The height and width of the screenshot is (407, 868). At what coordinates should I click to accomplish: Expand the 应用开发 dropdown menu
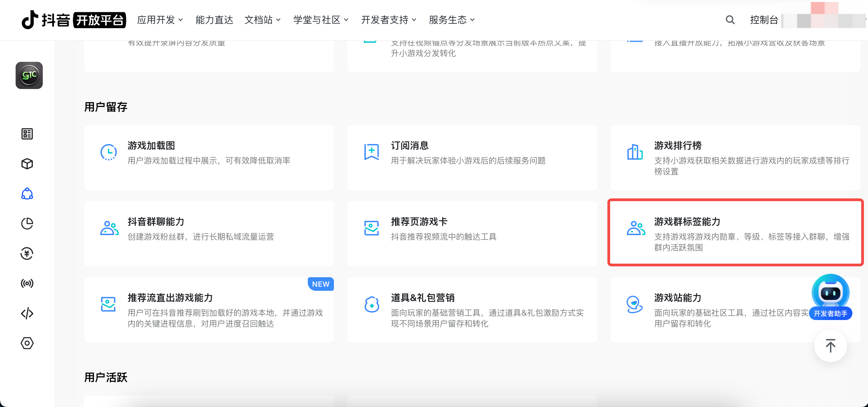[x=160, y=20]
